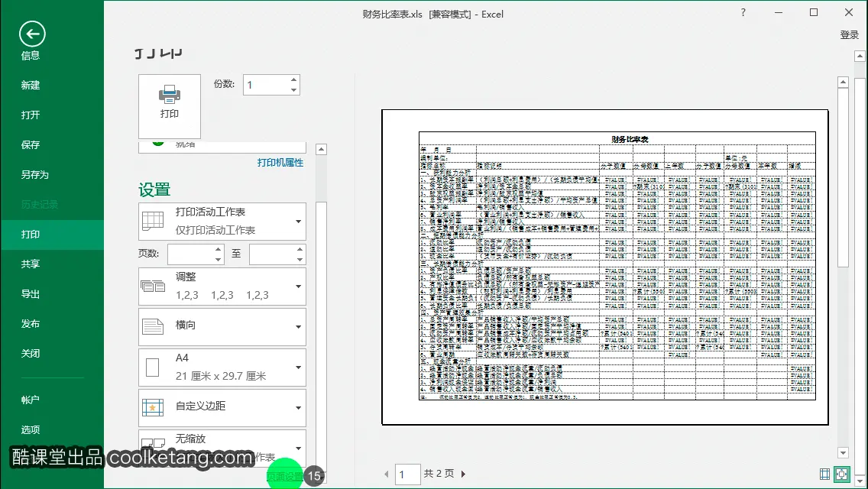Click the paper sheet icon beside A4

(152, 368)
